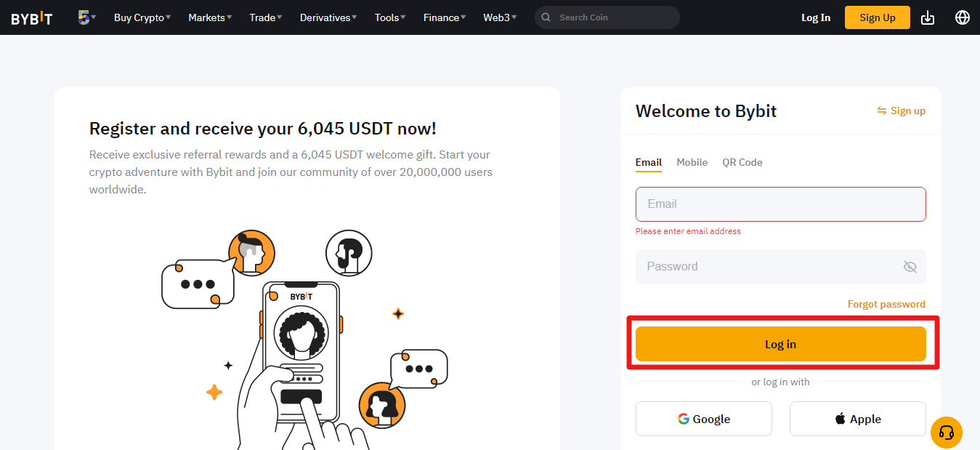Click Log In in the header
Viewport: 980px width, 450px height.
click(x=816, y=17)
